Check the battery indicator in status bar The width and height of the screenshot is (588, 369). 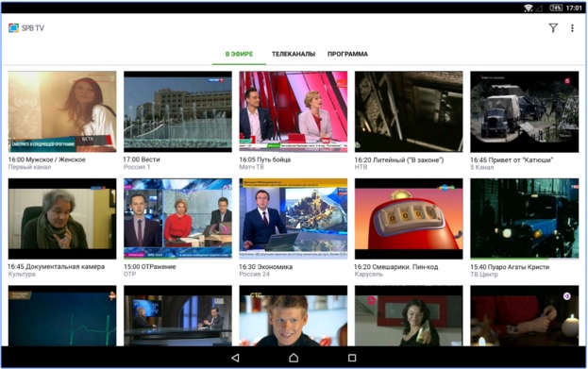coord(556,8)
